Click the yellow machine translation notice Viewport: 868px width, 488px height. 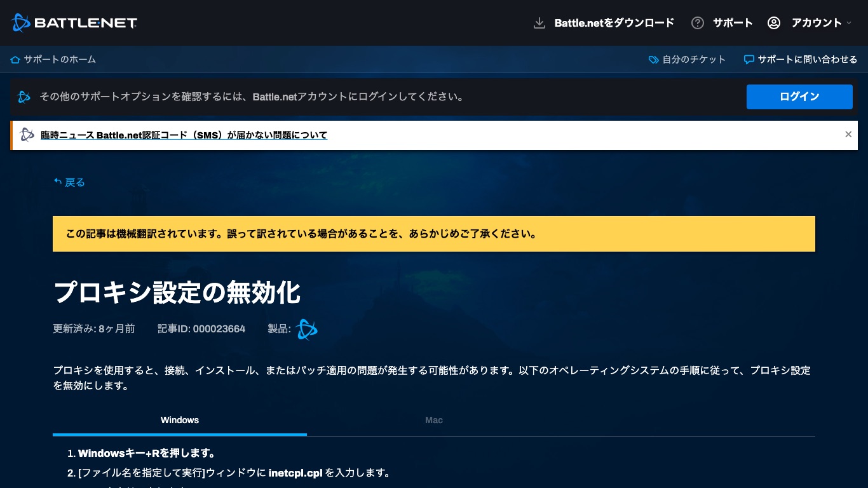434,234
